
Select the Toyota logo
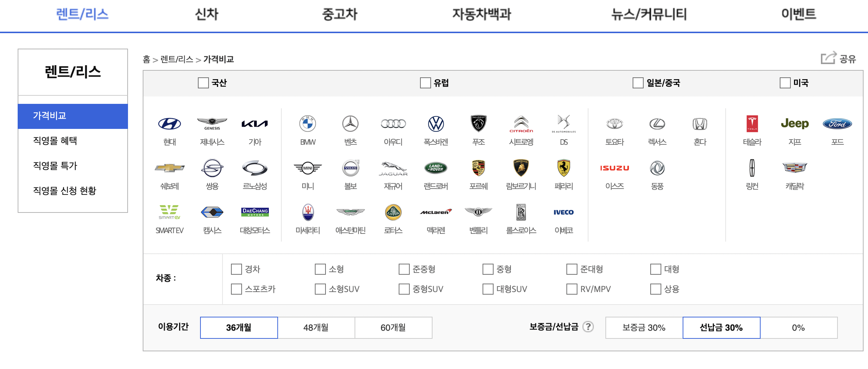(615, 124)
